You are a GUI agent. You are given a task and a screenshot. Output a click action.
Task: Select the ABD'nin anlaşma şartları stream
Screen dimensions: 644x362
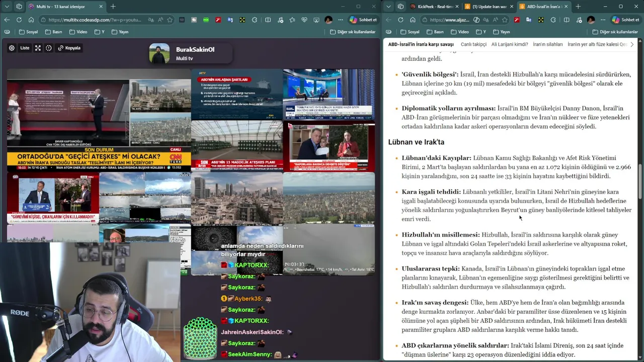click(x=236, y=94)
